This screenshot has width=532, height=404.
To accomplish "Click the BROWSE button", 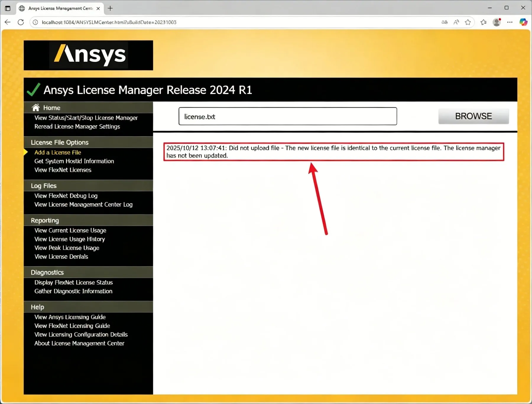I will [473, 116].
